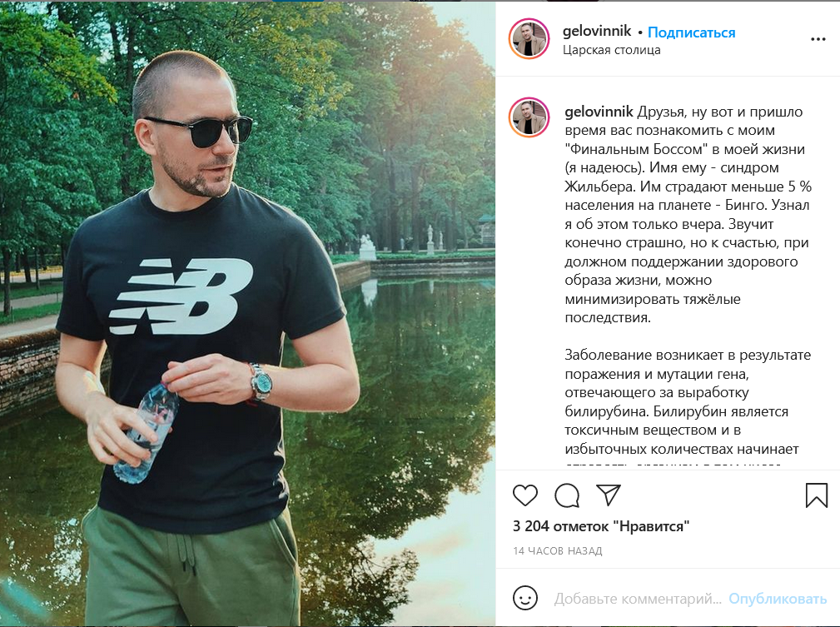The width and height of the screenshot is (840, 627).
Task: Click gelovinnik username in caption
Action: click(599, 112)
